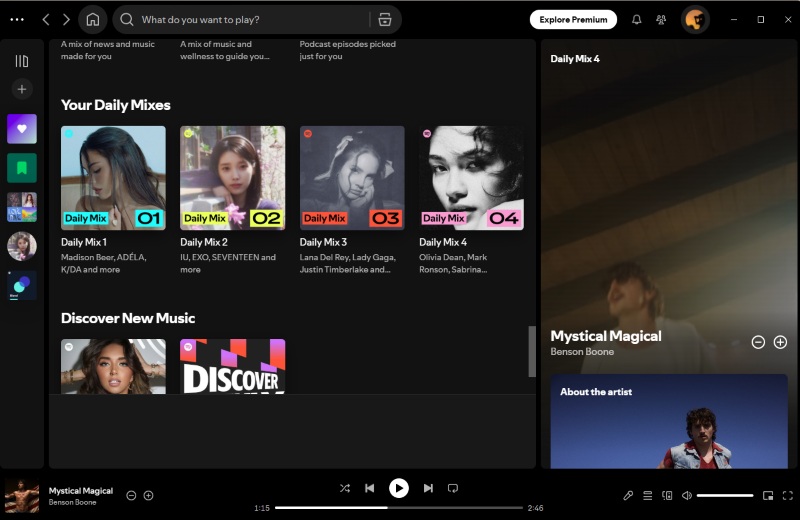The image size is (800, 520).
Task: Open the three-dot app menu
Action: pos(17,19)
